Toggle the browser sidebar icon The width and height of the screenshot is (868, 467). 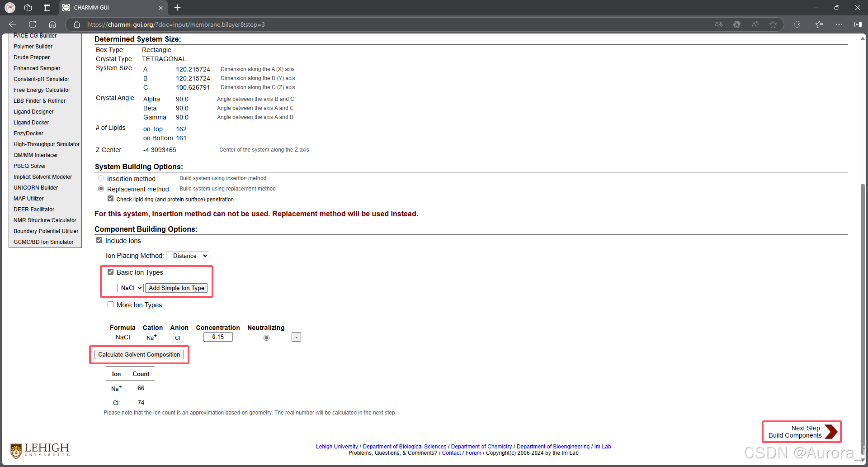[x=858, y=24]
